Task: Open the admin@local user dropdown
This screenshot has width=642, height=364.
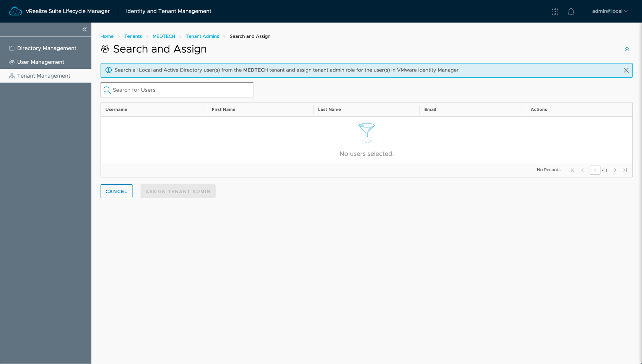Action: [x=609, y=11]
